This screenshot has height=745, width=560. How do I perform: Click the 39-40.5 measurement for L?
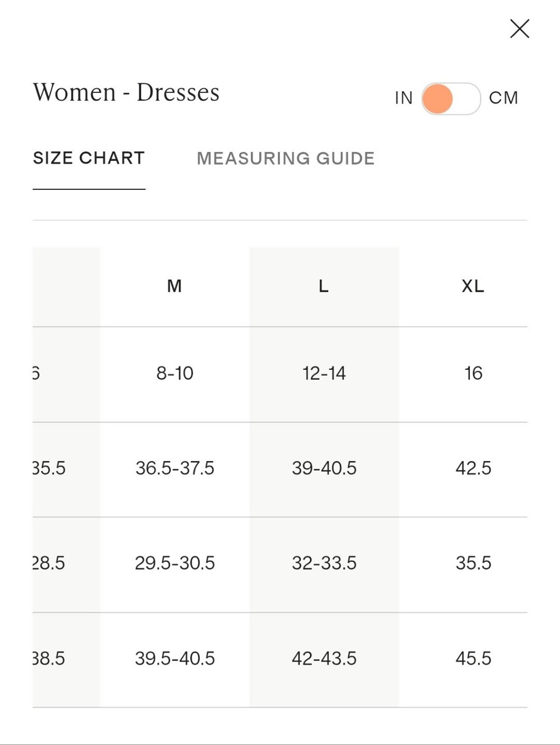(324, 468)
